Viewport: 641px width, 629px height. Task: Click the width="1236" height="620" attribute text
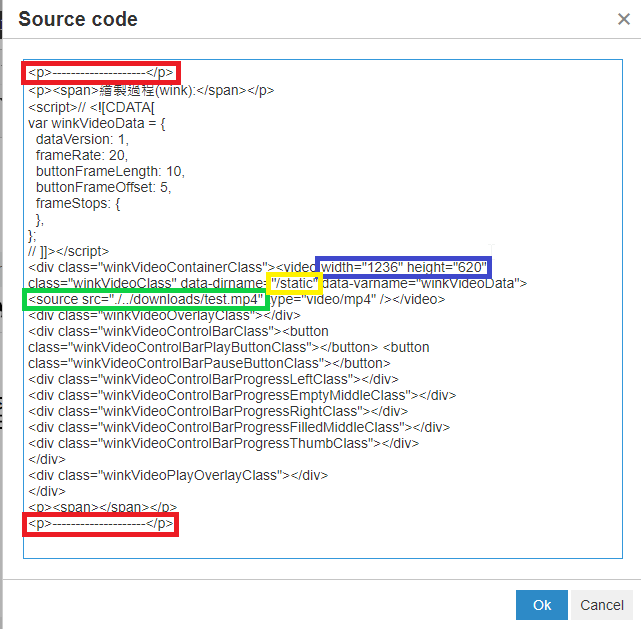click(404, 267)
